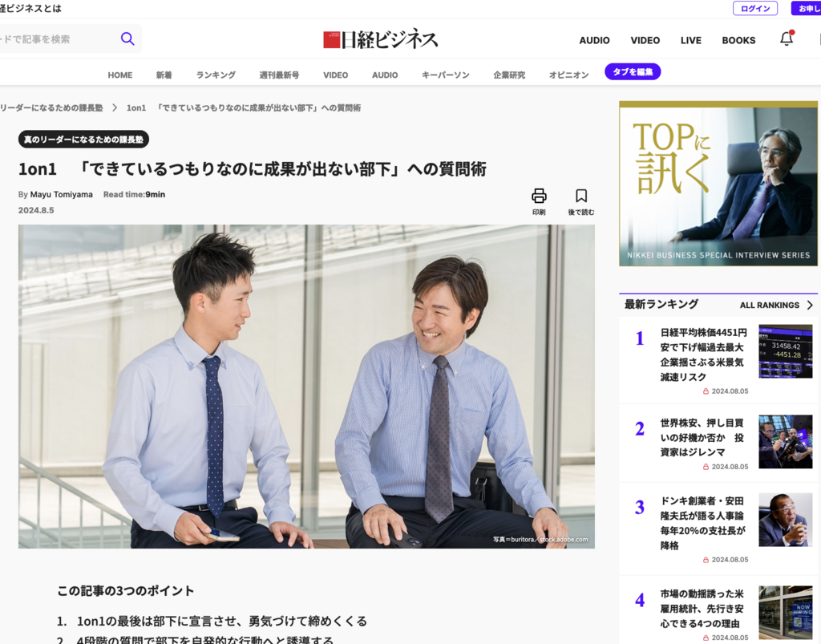
Task: Click the 最新ランキング heading
Action: pyautogui.click(x=661, y=304)
